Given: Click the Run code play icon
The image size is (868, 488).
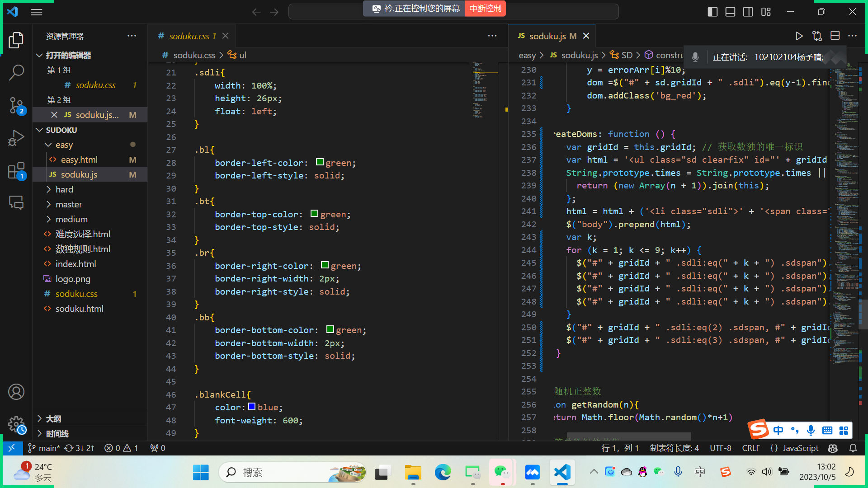Looking at the screenshot, I should (799, 36).
